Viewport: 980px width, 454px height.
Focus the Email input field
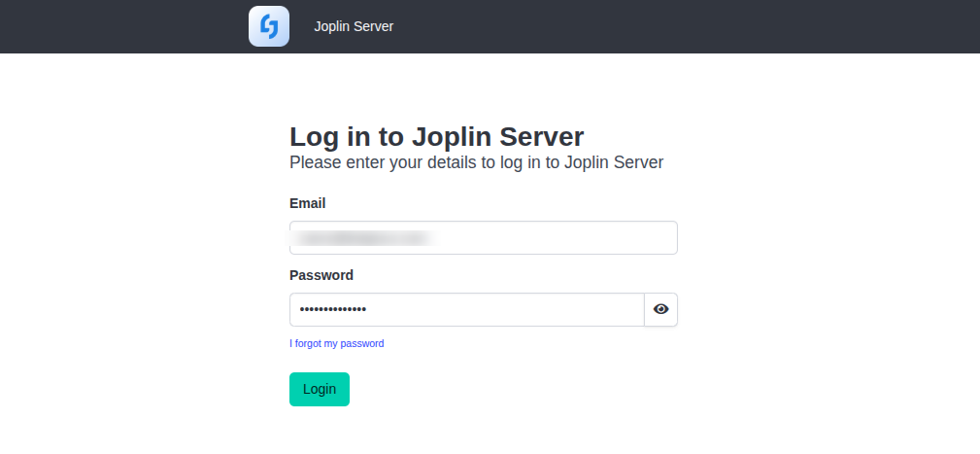[483, 237]
